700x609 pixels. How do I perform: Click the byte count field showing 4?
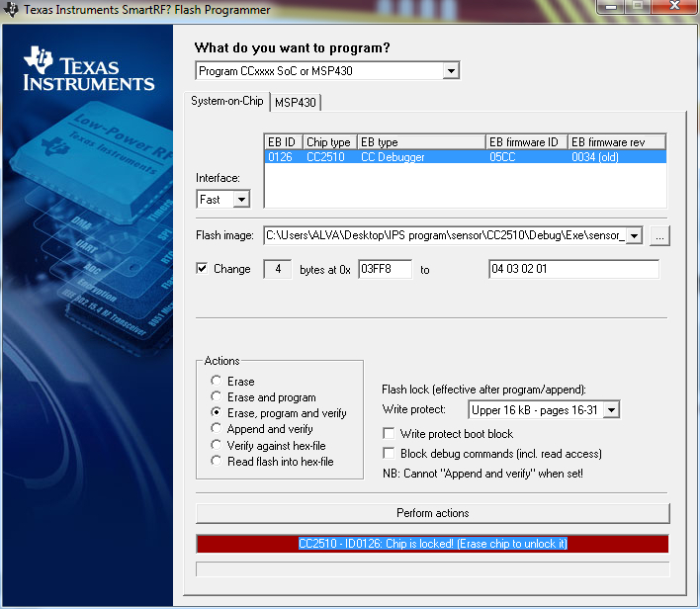(x=278, y=269)
